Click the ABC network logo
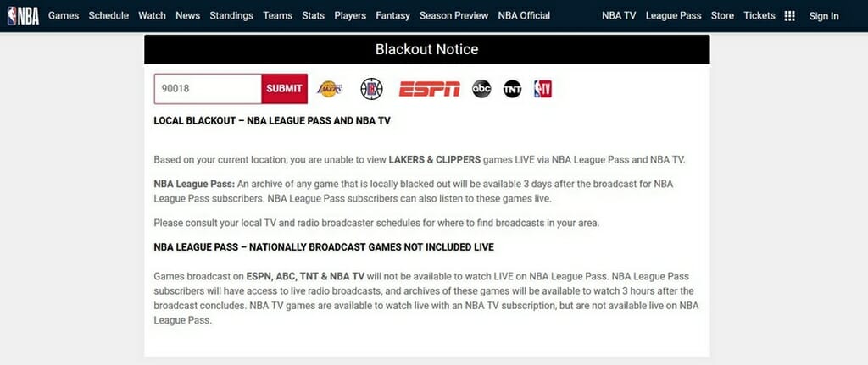The height and width of the screenshot is (365, 868). 481,88
